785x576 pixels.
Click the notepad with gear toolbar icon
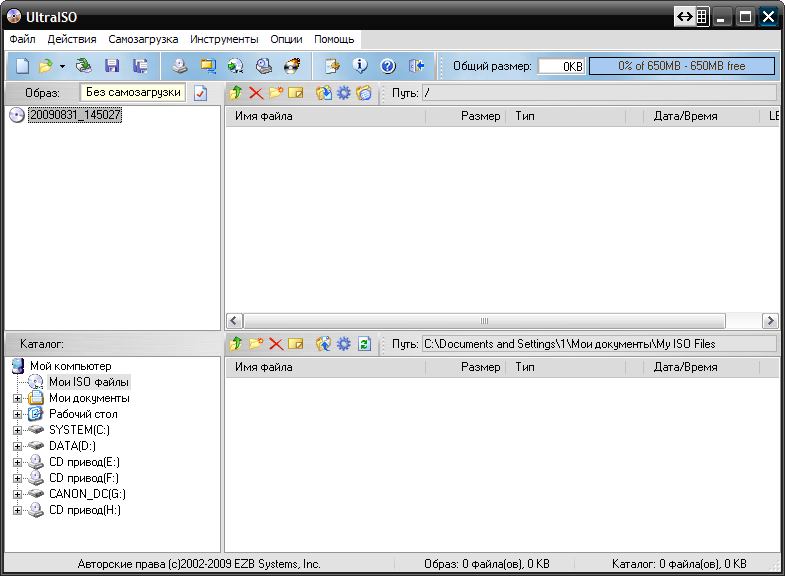coord(332,66)
